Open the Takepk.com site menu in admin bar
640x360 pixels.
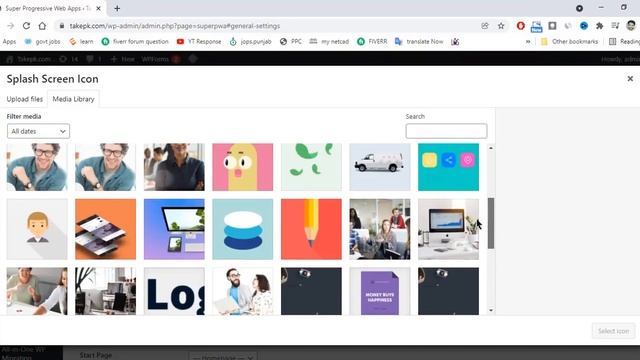pyautogui.click(x=29, y=59)
